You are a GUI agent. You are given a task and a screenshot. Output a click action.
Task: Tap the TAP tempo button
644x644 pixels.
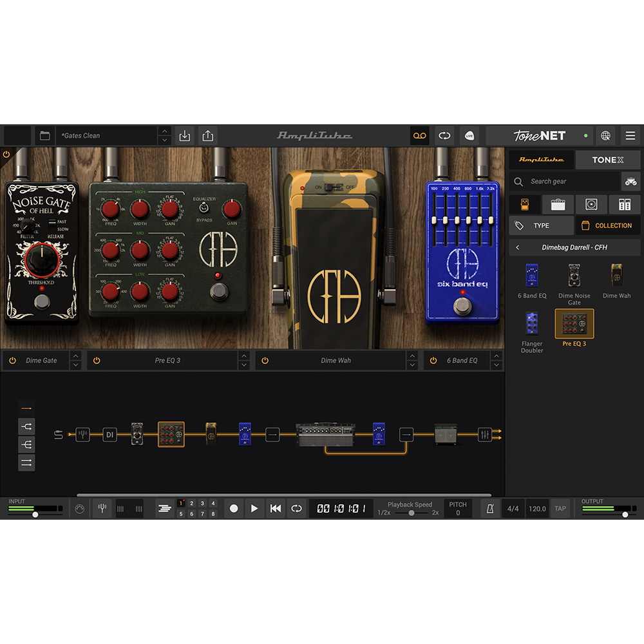(x=560, y=508)
